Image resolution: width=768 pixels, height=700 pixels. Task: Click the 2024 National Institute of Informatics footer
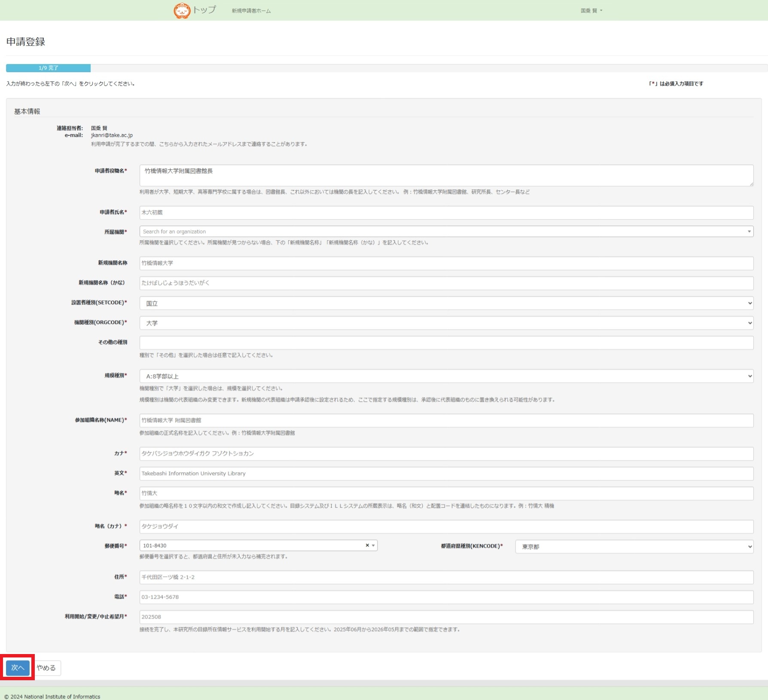pos(52,697)
